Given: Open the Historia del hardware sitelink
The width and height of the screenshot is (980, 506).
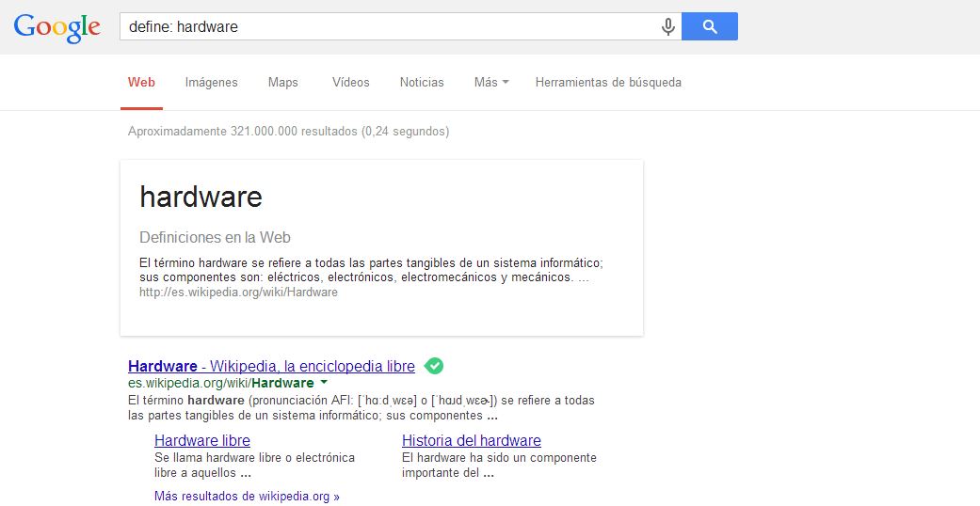Looking at the screenshot, I should (472, 440).
